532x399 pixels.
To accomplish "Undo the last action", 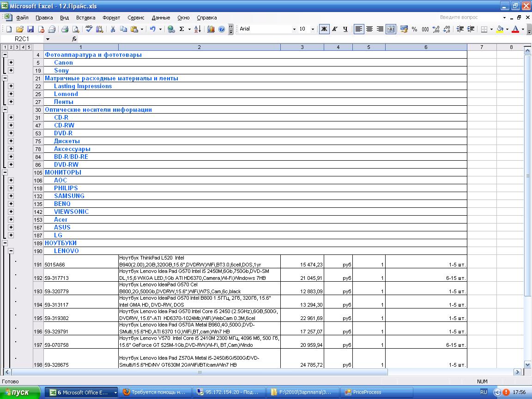I will point(153,29).
